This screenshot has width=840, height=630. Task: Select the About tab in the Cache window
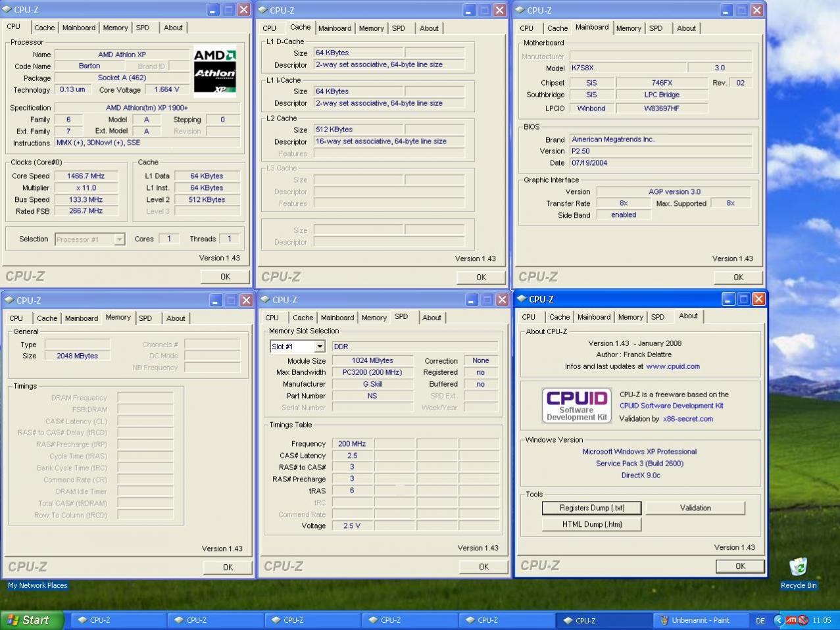point(429,28)
